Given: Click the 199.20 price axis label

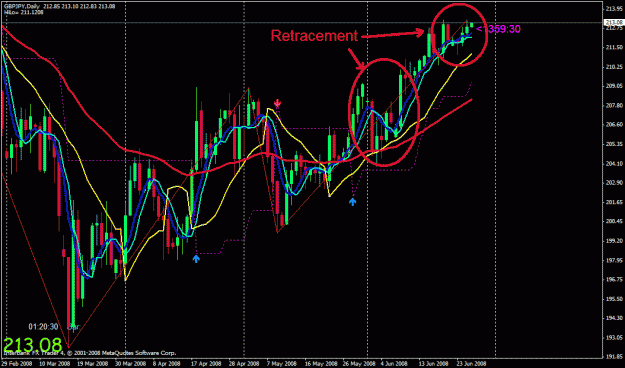Looking at the screenshot, I should click(x=614, y=241).
